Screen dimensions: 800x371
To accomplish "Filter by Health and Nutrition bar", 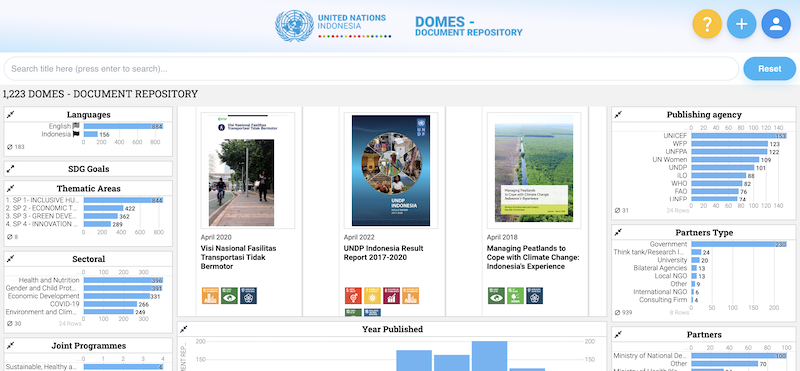I will [123, 280].
